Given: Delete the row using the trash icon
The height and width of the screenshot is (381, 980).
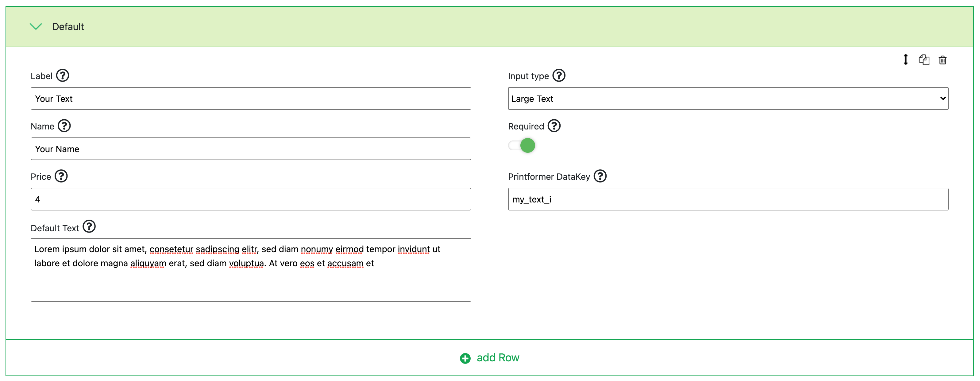Looking at the screenshot, I should point(942,60).
